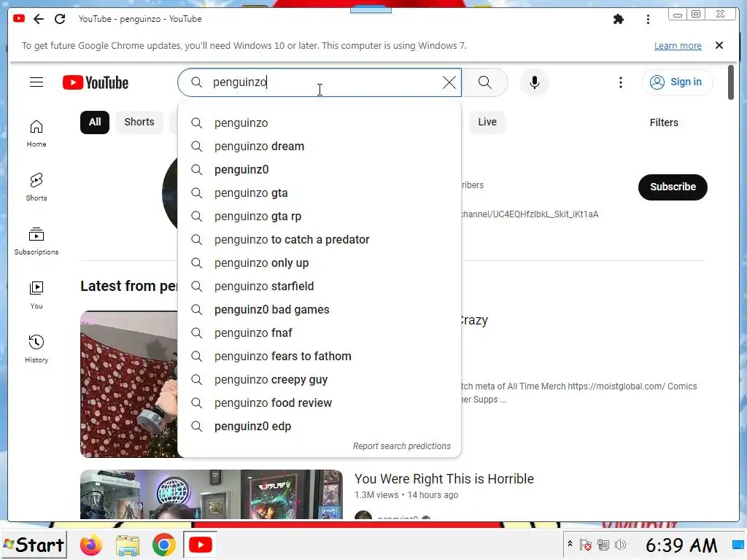Open thumbnail of 'You Were Right This is Horrible'
The height and width of the screenshot is (560, 747).
(x=211, y=494)
